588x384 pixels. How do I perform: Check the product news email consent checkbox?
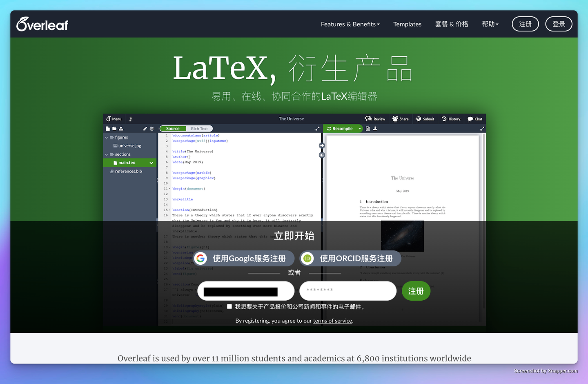pos(229,306)
